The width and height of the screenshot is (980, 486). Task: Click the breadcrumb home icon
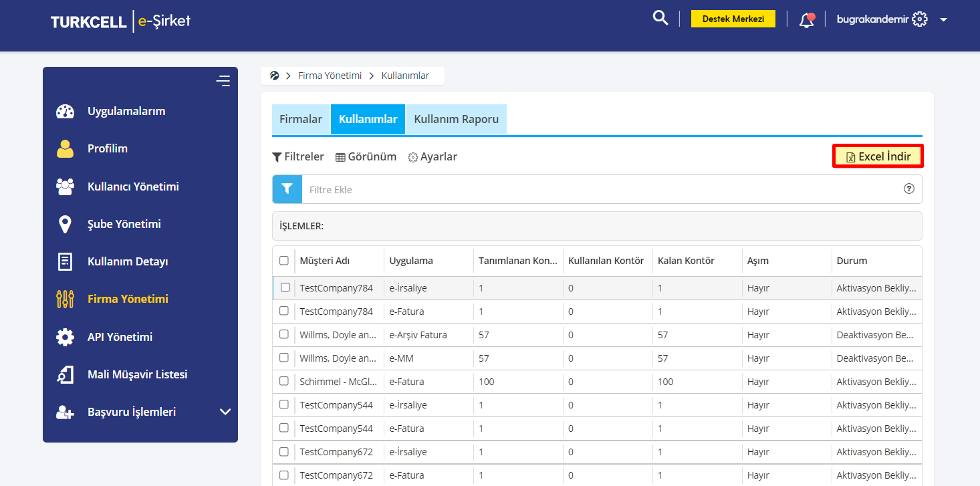[x=274, y=76]
